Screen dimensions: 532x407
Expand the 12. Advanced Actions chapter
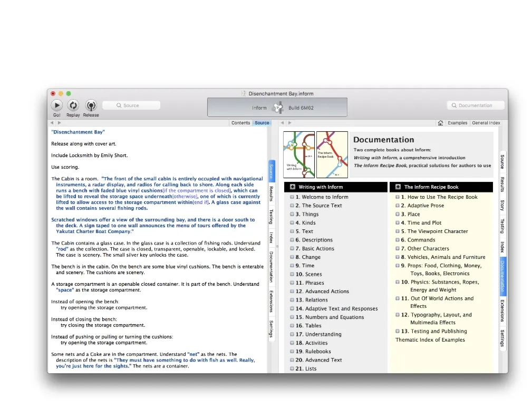pos(292,292)
